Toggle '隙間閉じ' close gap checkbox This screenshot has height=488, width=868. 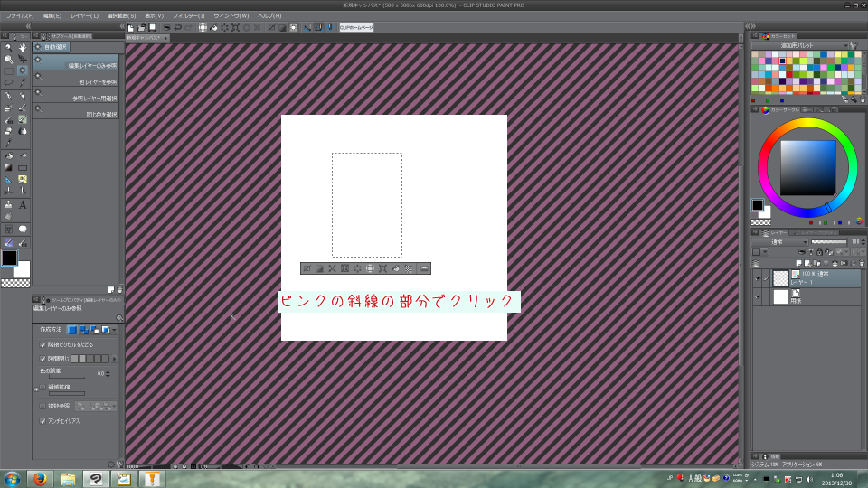click(x=42, y=359)
